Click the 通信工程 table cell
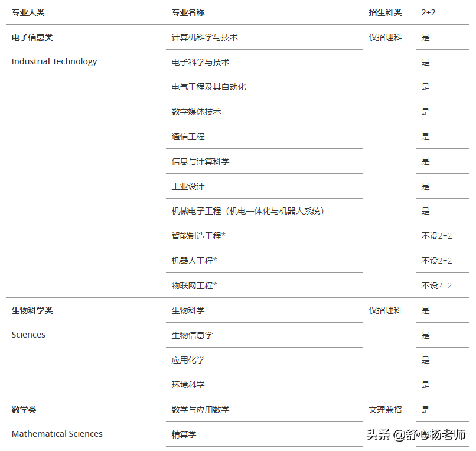Image resolution: width=476 pixels, height=451 pixels. pyautogui.click(x=187, y=136)
